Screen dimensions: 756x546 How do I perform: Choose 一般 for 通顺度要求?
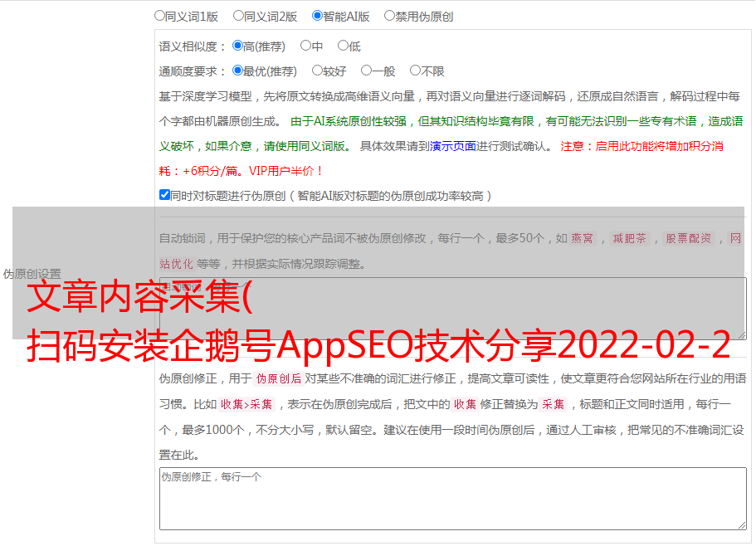click(x=366, y=71)
